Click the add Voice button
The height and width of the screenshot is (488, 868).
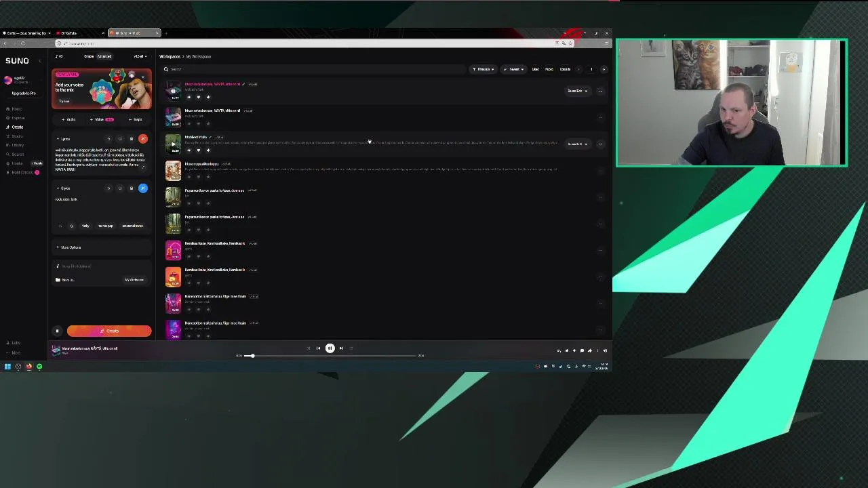102,119
